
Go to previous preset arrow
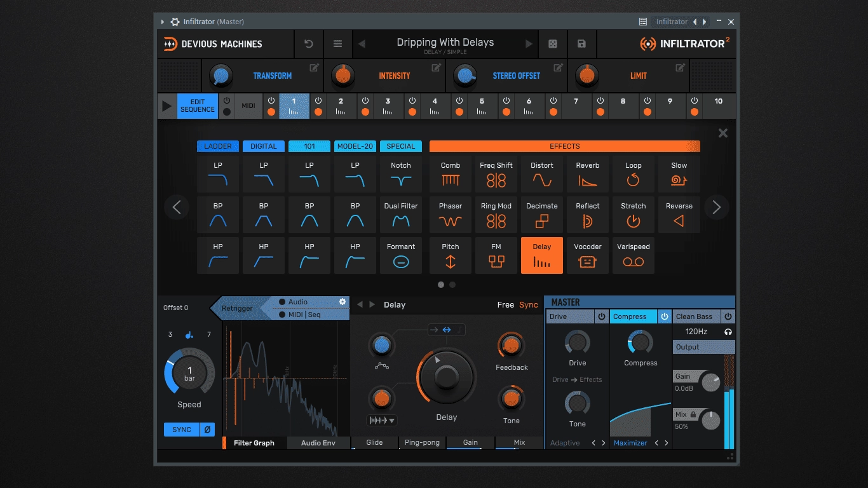coord(362,44)
